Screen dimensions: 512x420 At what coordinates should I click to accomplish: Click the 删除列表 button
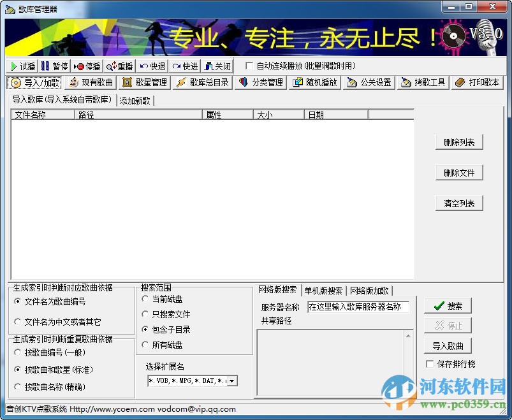coord(459,142)
